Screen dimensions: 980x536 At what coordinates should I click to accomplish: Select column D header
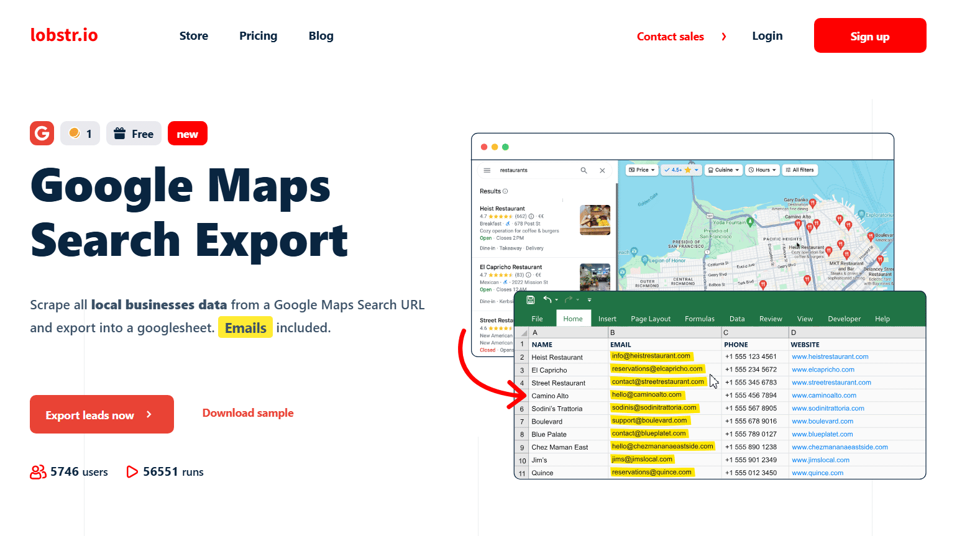click(x=857, y=333)
